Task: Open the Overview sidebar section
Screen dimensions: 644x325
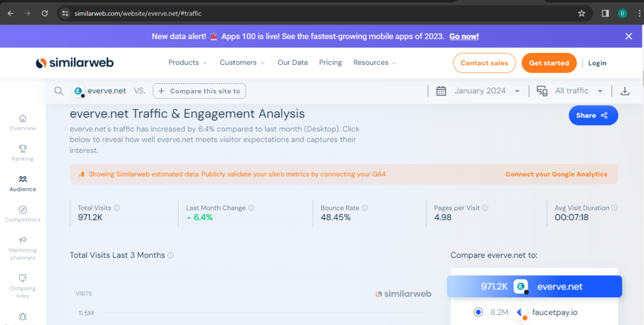Action: pyautogui.click(x=23, y=122)
